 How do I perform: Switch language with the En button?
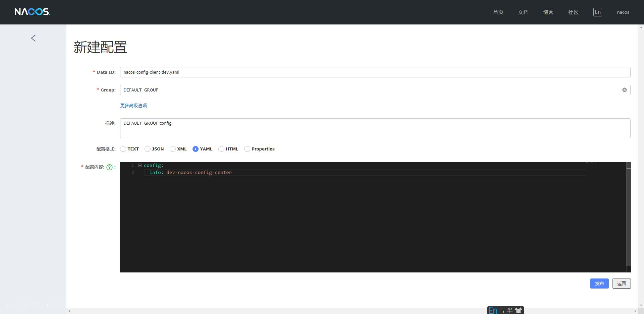598,12
